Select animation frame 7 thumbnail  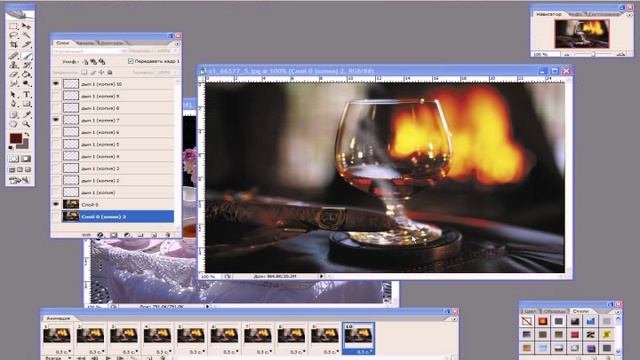click(x=258, y=336)
